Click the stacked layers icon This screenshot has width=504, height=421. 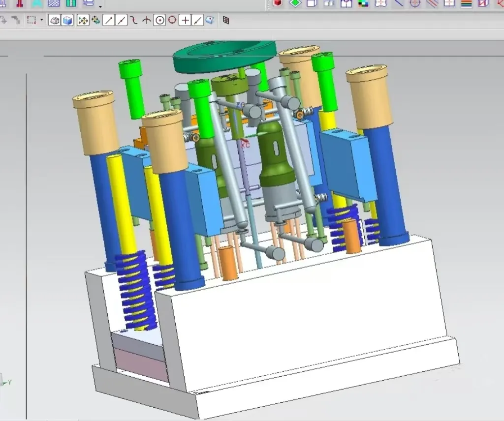pyautogui.click(x=88, y=3)
